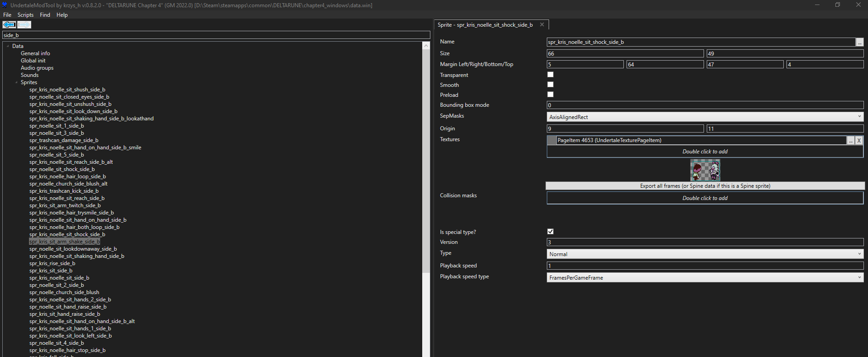Click the Size width field showing 66
The image size is (868, 357).
625,53
